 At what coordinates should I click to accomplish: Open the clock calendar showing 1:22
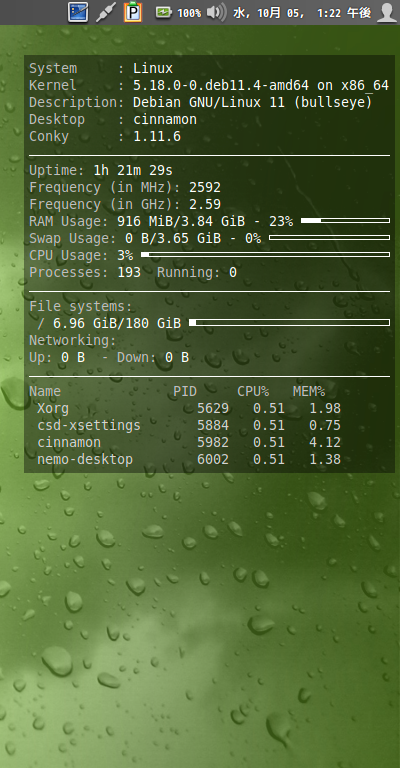click(302, 13)
